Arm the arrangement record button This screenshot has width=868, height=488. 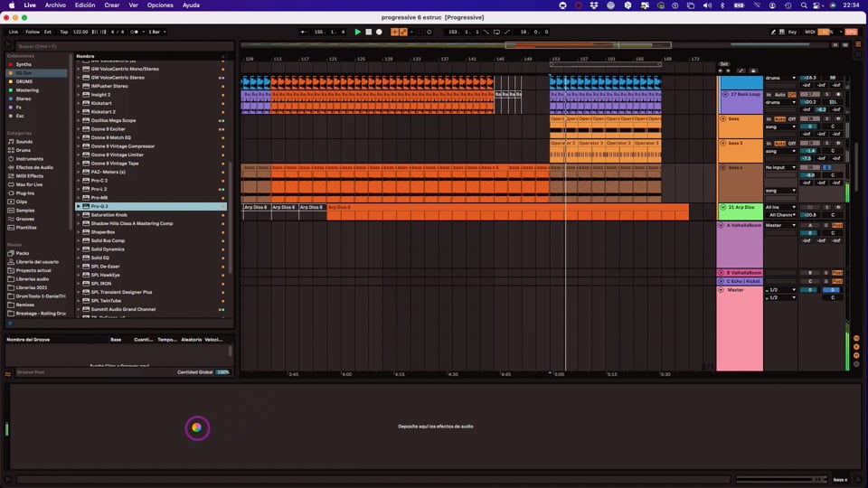(379, 33)
